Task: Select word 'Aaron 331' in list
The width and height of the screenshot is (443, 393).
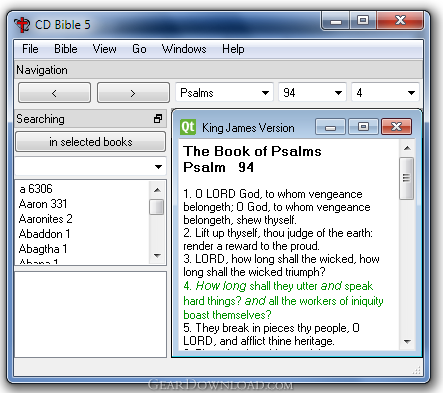Action: (x=43, y=204)
